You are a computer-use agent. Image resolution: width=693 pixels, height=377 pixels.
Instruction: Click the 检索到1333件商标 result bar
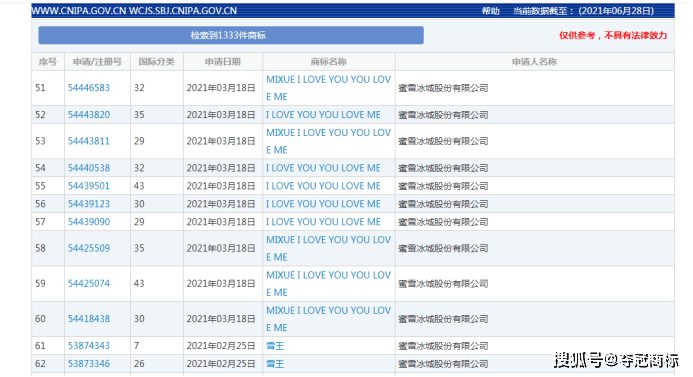coord(231,35)
